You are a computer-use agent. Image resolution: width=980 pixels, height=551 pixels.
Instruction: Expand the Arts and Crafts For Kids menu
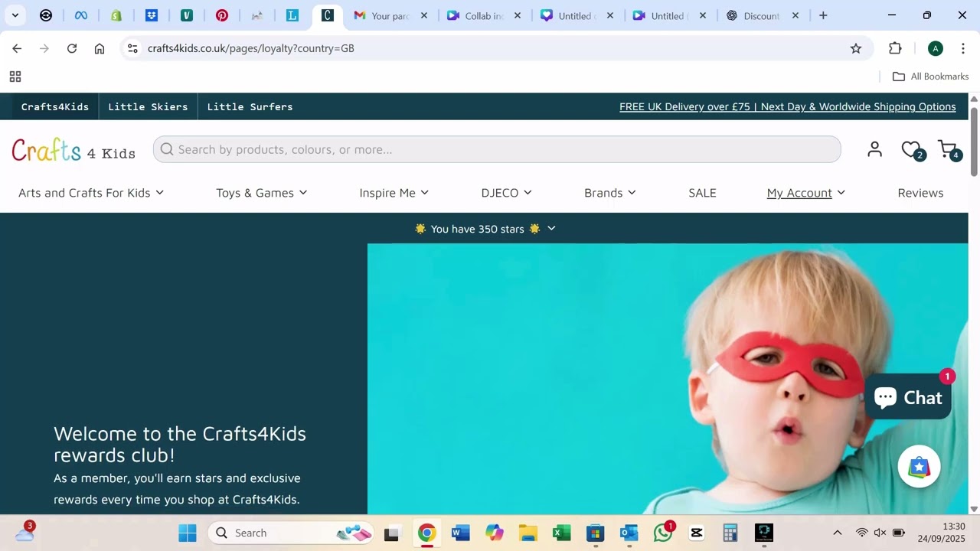point(91,193)
